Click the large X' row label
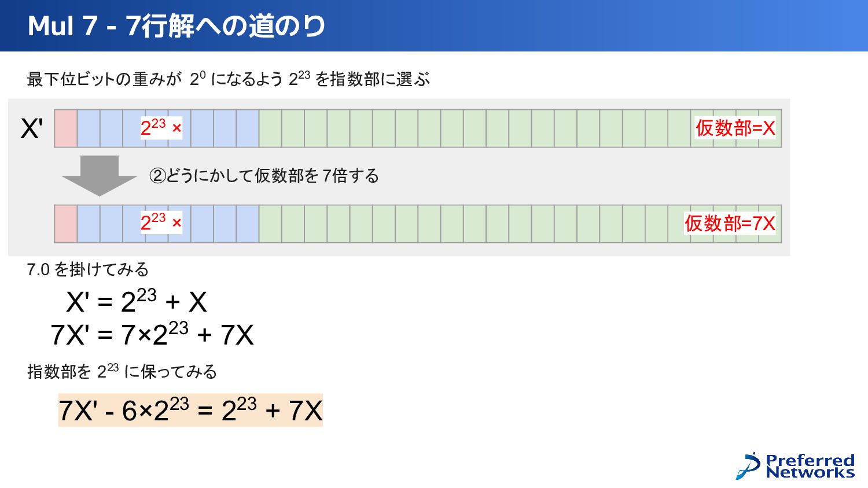 pos(32,128)
